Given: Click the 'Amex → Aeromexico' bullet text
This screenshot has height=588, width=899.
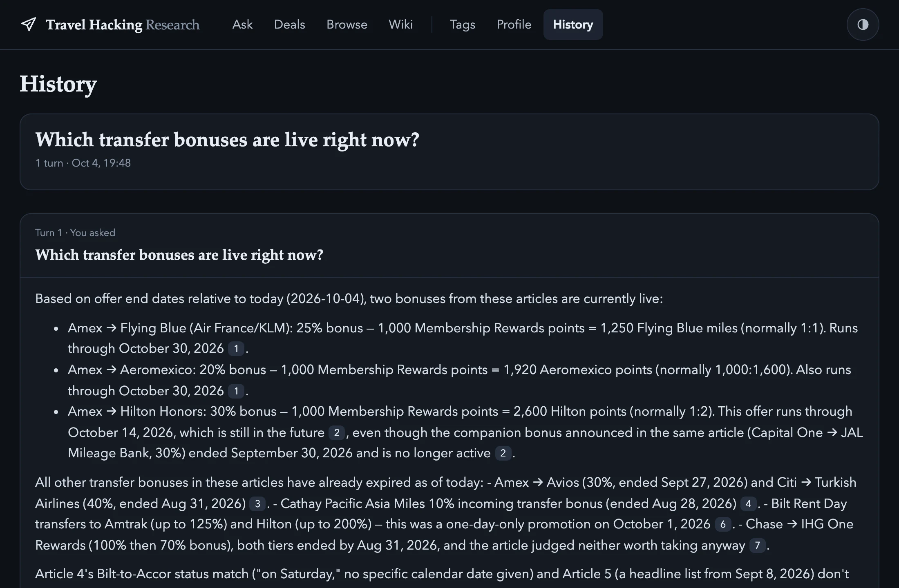Looking at the screenshot, I should (x=459, y=380).
